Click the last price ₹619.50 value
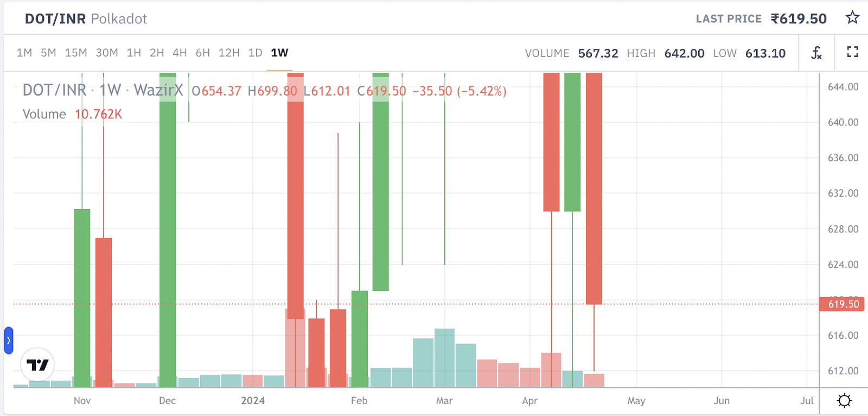Image resolution: width=868 pixels, height=416 pixels. point(799,18)
